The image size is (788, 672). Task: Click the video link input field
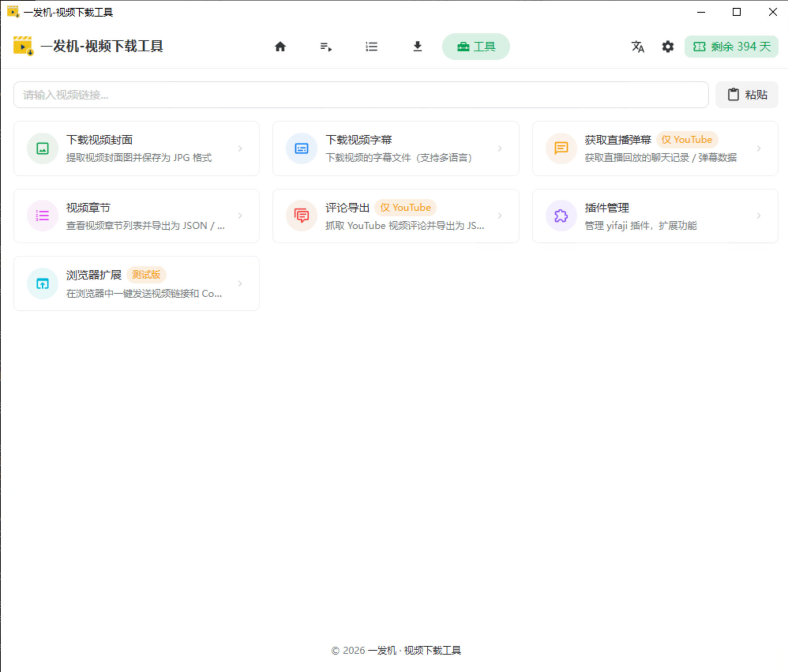point(361,95)
